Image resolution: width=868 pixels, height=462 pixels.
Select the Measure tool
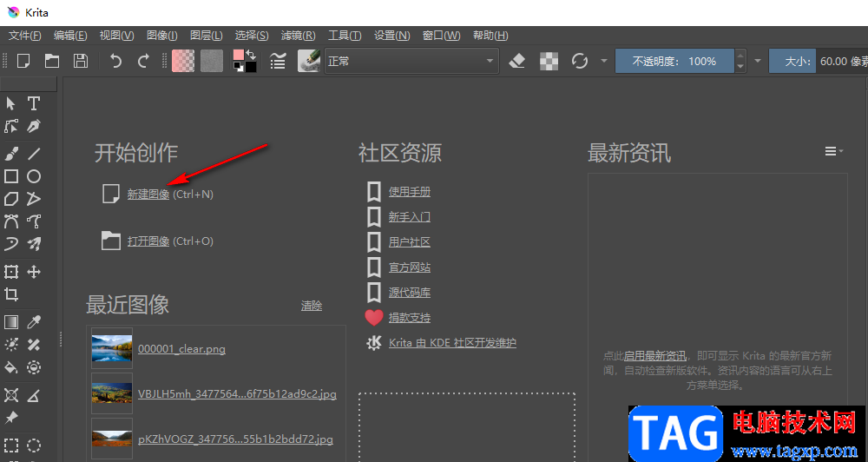(34, 395)
